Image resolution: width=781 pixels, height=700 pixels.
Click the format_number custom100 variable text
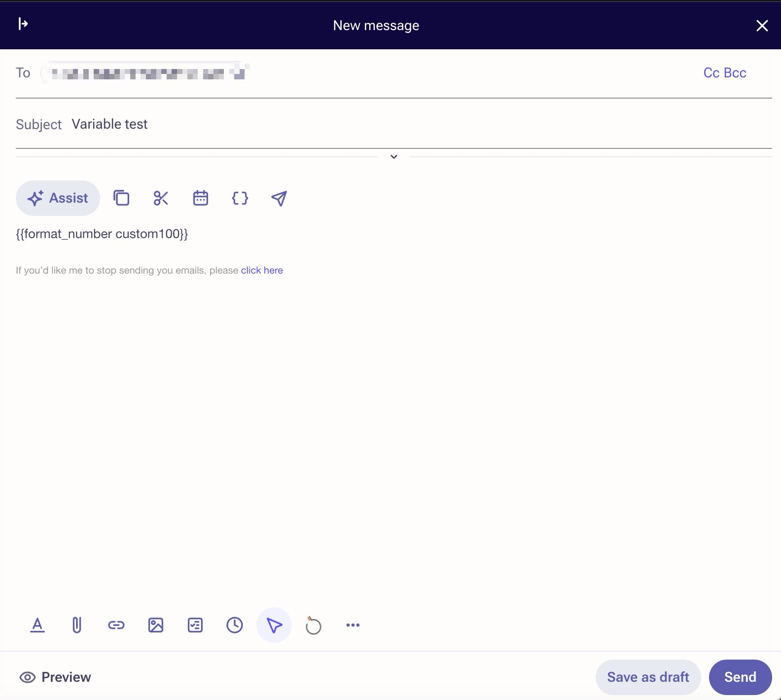point(102,234)
